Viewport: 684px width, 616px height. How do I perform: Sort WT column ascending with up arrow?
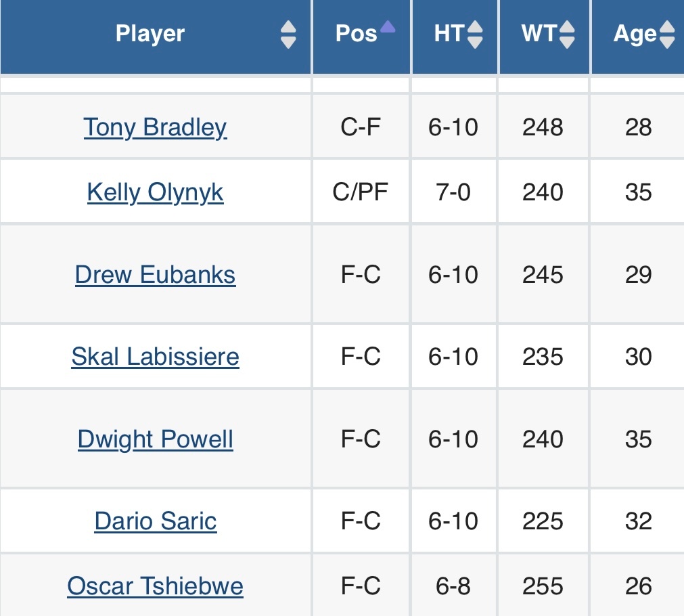point(567,26)
